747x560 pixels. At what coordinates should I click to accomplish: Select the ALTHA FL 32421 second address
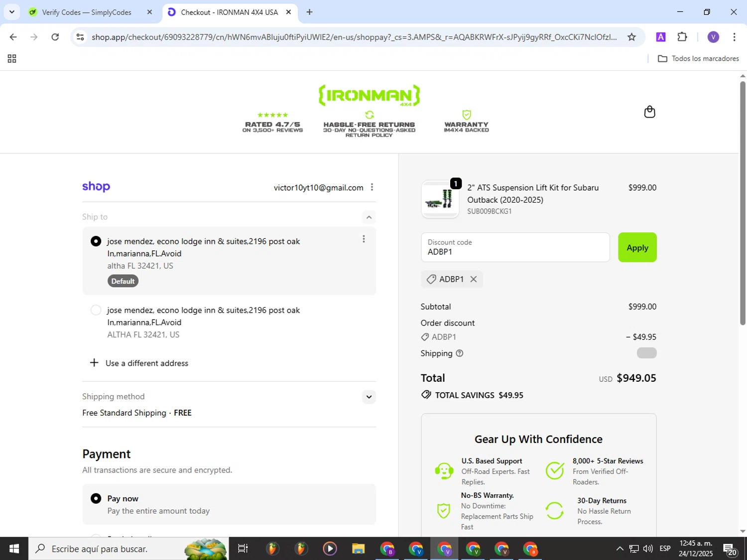(96, 310)
